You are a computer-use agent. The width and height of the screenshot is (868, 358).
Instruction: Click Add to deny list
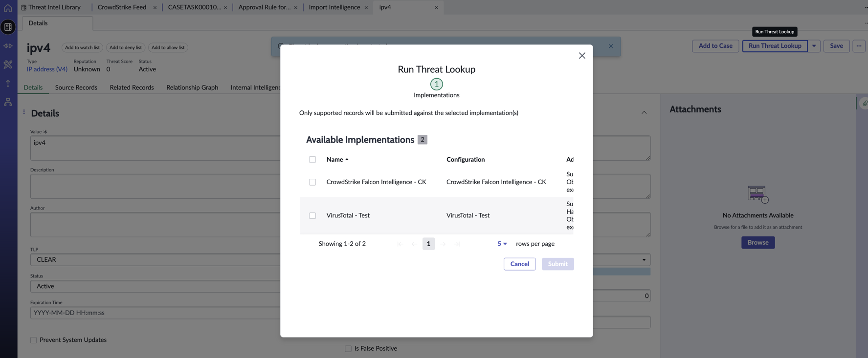pyautogui.click(x=126, y=47)
